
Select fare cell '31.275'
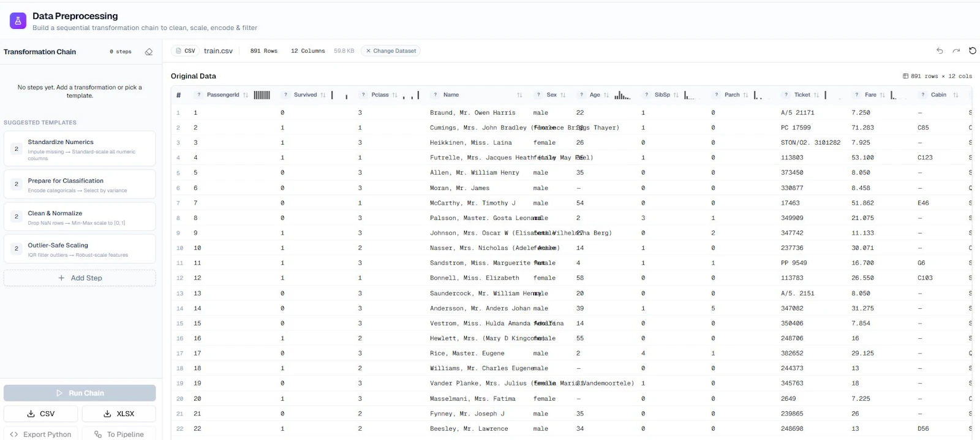click(x=862, y=308)
